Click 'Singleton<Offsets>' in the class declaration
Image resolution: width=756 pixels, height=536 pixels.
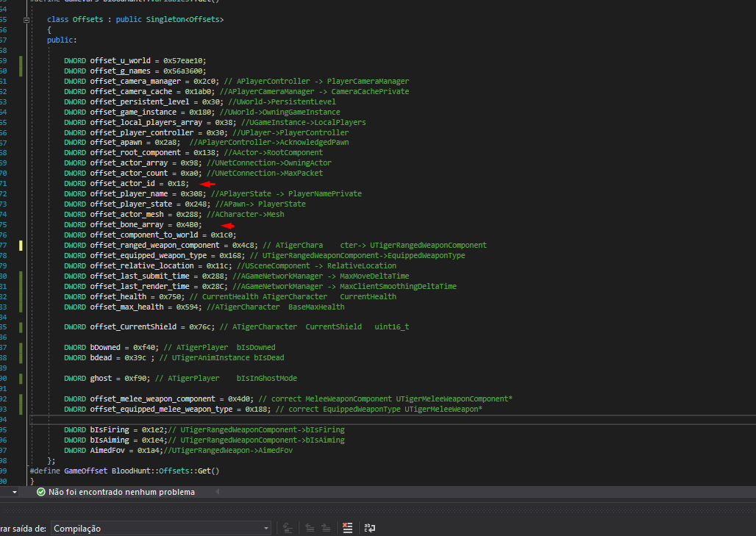click(x=185, y=20)
